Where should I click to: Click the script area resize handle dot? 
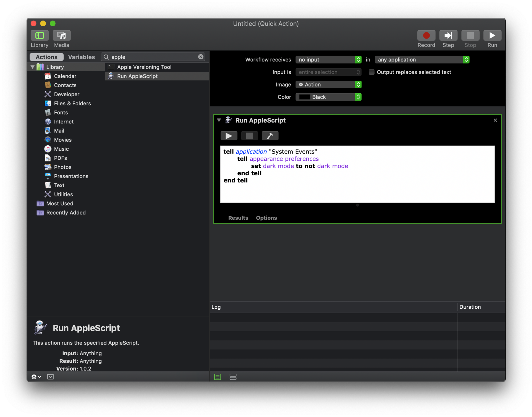pyautogui.click(x=357, y=205)
